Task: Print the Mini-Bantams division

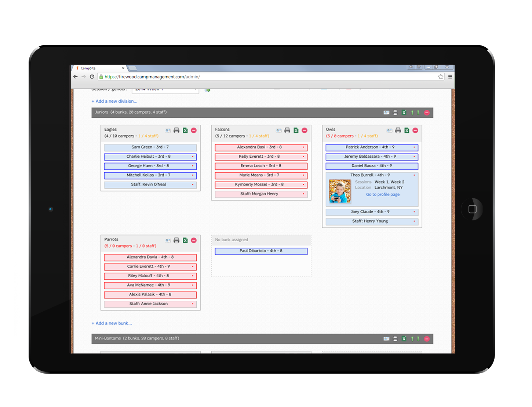Action: 395,339
